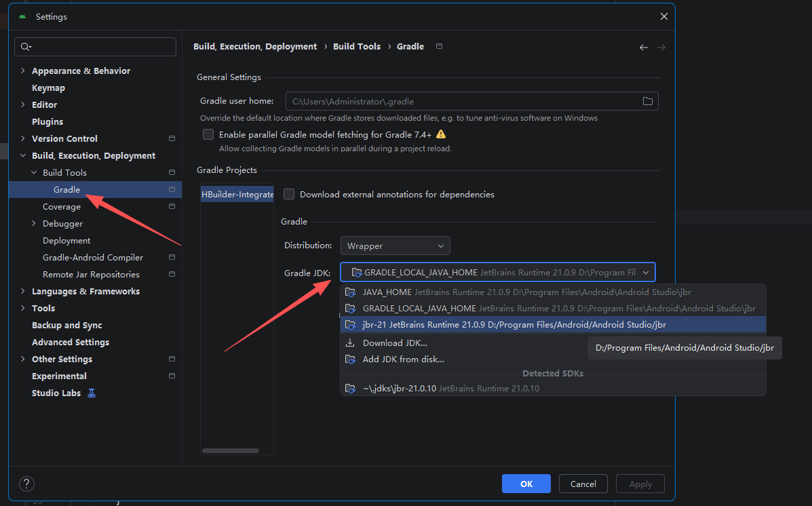Click the folder browse icon for Gradle user home
Image resolution: width=812 pixels, height=506 pixels.
[x=647, y=102]
